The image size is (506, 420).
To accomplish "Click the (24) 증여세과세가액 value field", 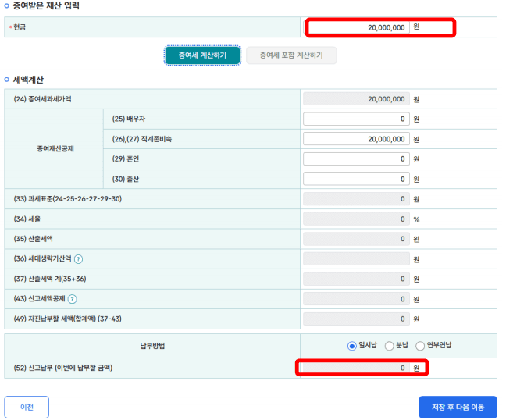I will click(x=356, y=99).
